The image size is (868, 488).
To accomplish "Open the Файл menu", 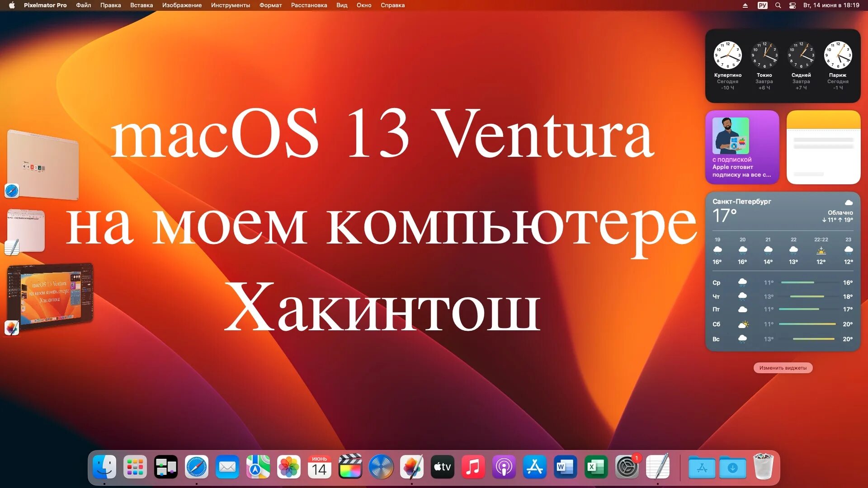I will (84, 5).
